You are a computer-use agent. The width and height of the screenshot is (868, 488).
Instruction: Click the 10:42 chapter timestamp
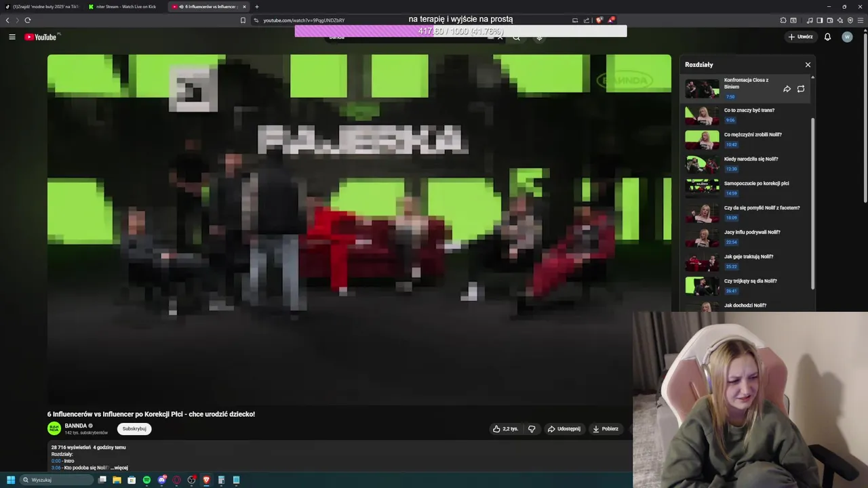coord(731,144)
